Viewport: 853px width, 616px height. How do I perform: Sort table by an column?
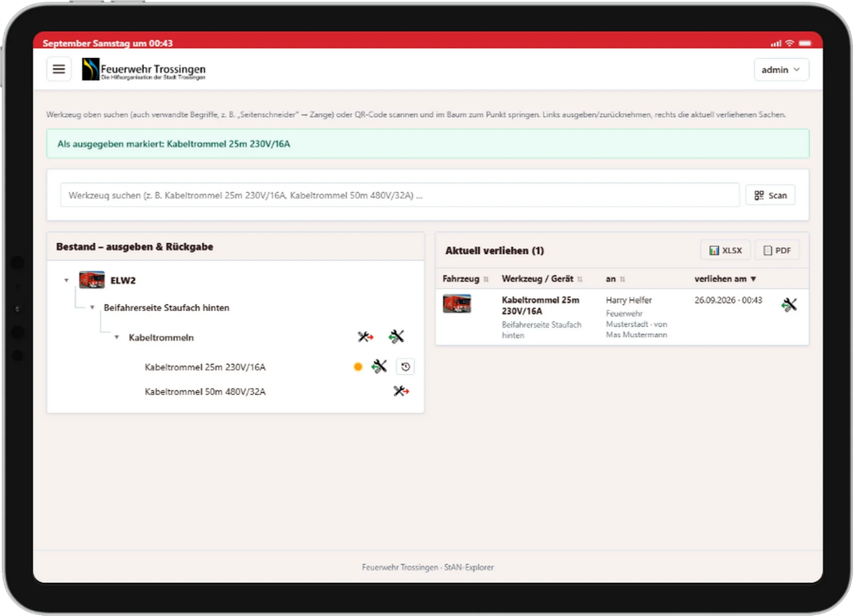pyautogui.click(x=615, y=279)
